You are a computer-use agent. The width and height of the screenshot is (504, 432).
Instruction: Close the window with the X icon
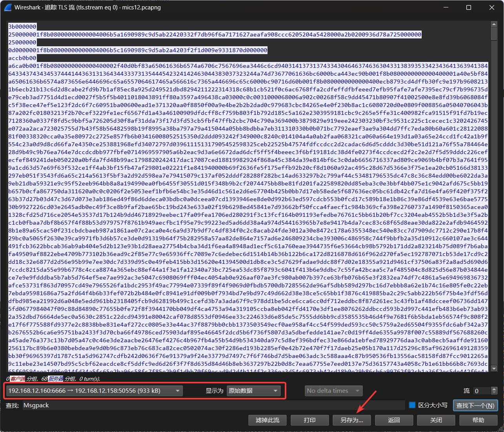[491, 7]
